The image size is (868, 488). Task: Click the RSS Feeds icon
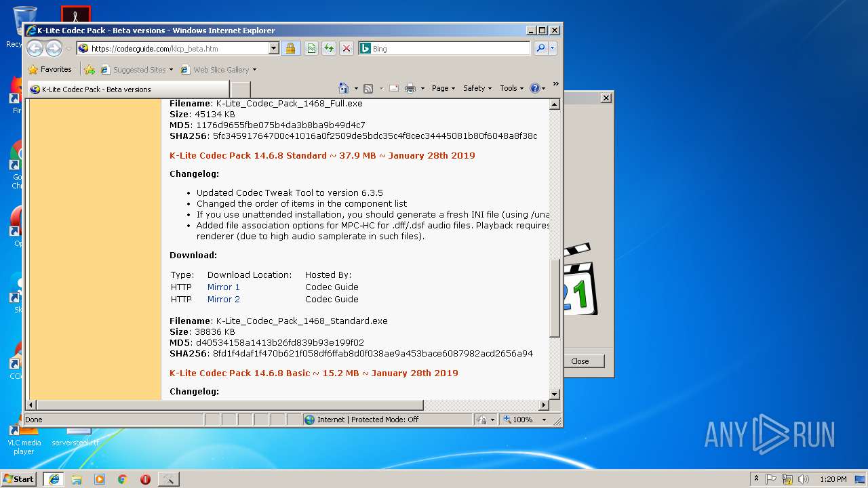(x=368, y=88)
